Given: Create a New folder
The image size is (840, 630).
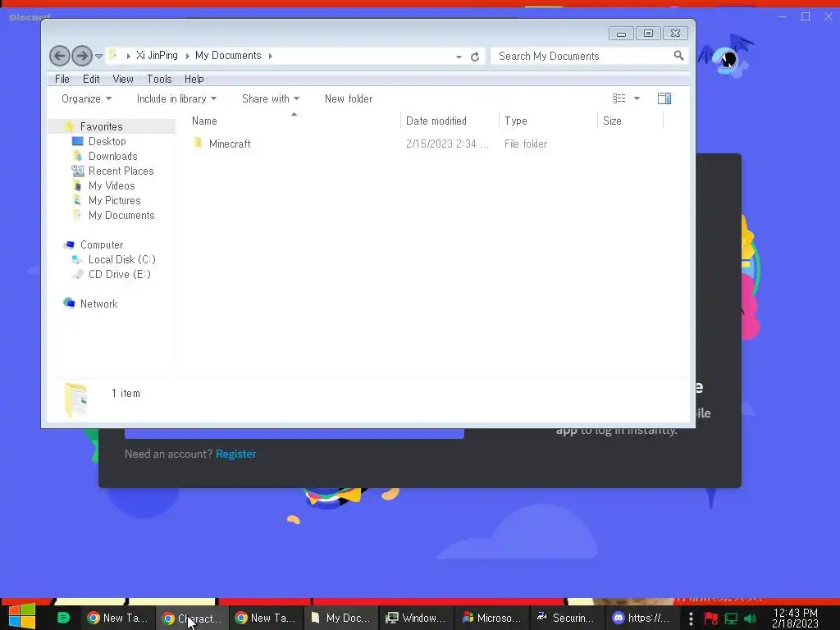Looking at the screenshot, I should pyautogui.click(x=348, y=98).
